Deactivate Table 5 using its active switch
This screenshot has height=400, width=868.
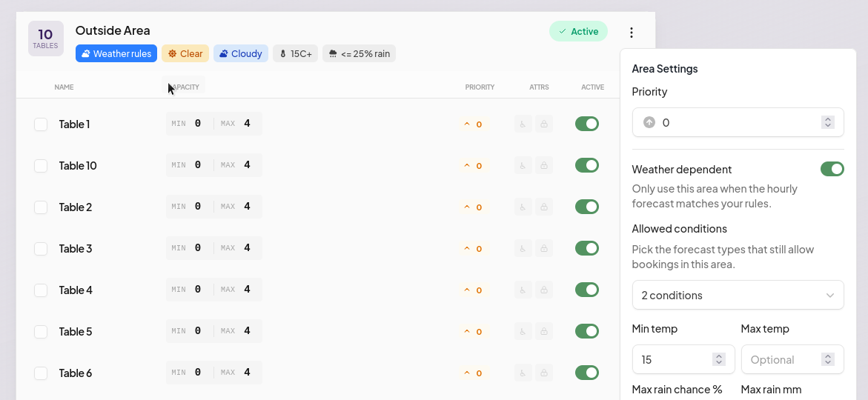[587, 331]
